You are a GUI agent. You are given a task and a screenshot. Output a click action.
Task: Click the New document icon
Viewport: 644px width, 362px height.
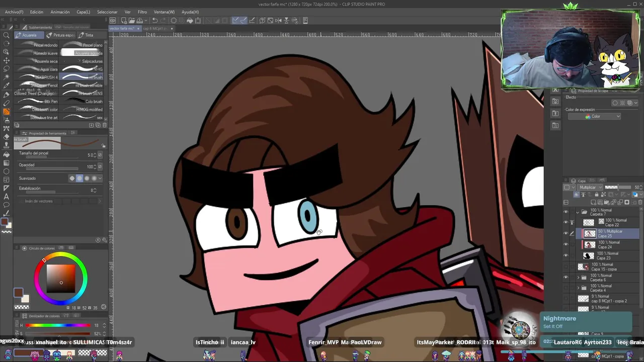(123, 21)
